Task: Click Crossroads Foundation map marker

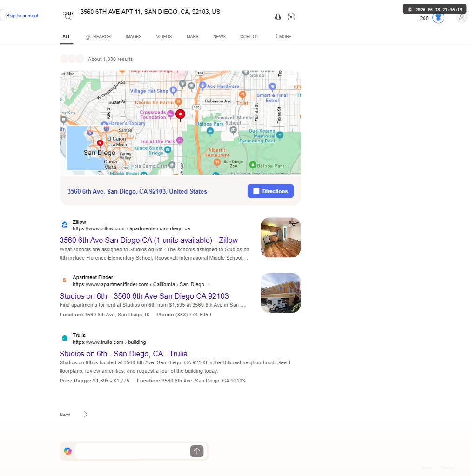Action: pyautogui.click(x=171, y=114)
